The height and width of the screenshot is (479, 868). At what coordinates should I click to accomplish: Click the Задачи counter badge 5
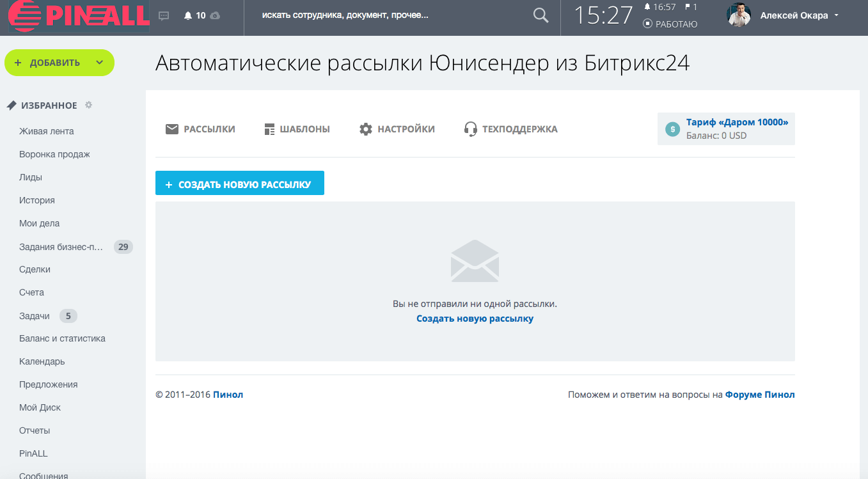click(x=68, y=315)
